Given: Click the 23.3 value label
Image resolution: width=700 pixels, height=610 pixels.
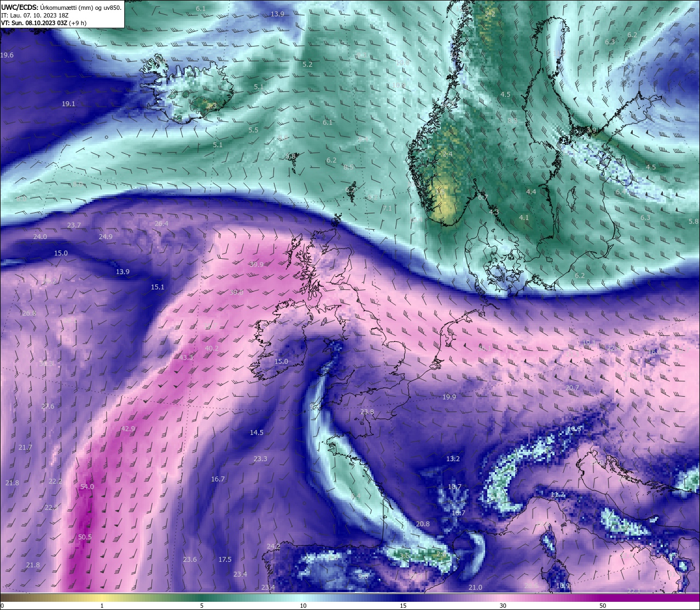Looking at the screenshot, I should (260, 459).
